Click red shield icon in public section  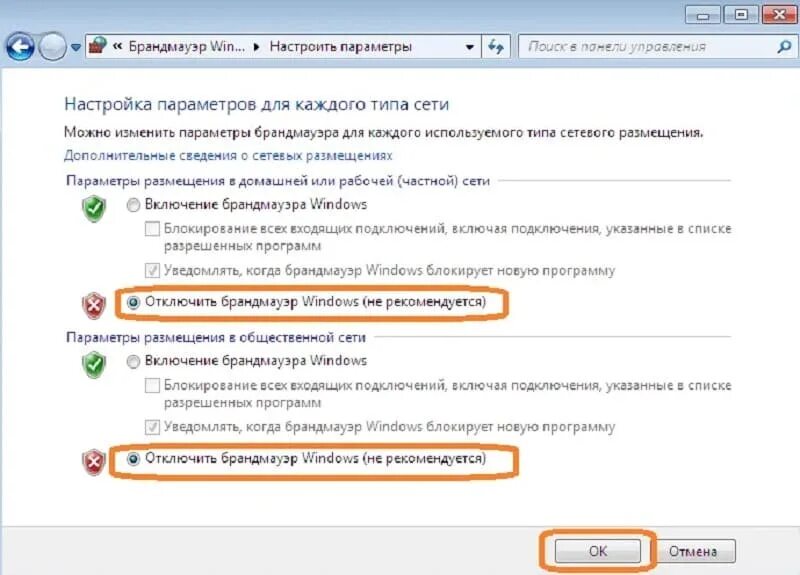click(x=94, y=462)
